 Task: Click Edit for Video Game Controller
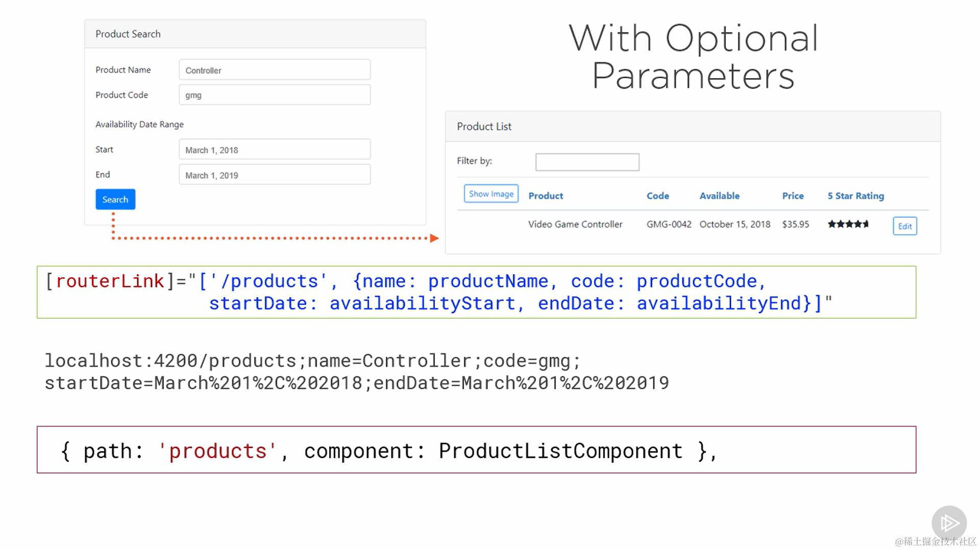tap(904, 226)
